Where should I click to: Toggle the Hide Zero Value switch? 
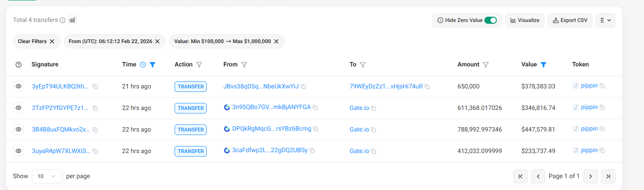(x=491, y=20)
